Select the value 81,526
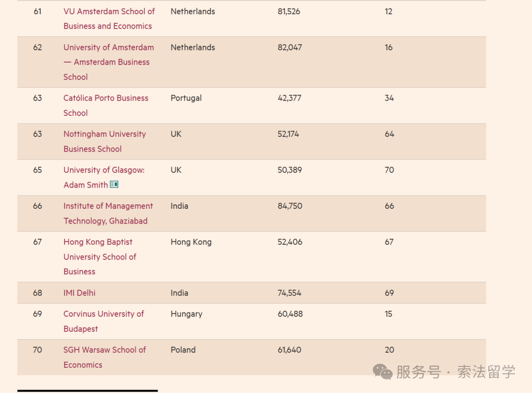Image resolution: width=532 pixels, height=393 pixels. tap(289, 11)
